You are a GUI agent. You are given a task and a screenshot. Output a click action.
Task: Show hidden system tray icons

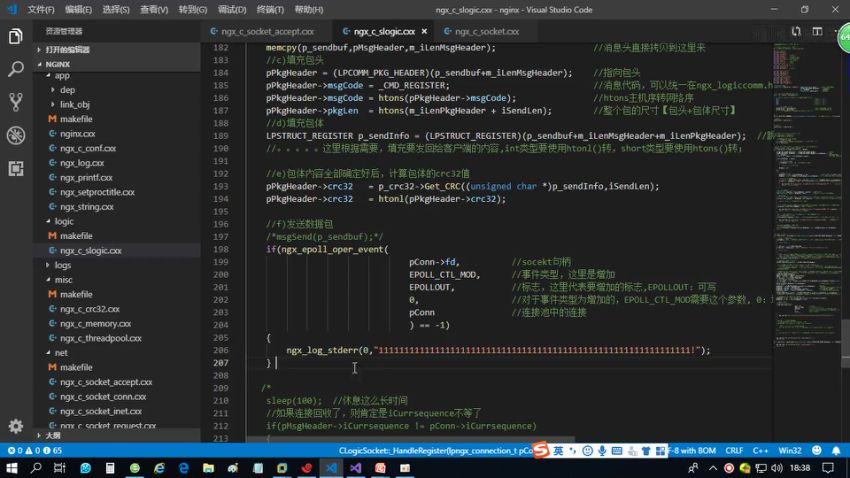point(712,468)
